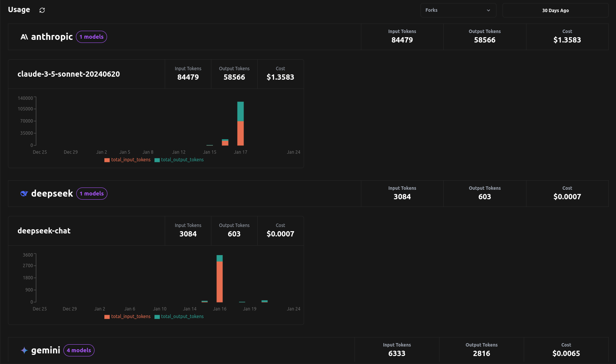Click the anthropic 1 models badge
616x364 pixels.
pyautogui.click(x=91, y=37)
